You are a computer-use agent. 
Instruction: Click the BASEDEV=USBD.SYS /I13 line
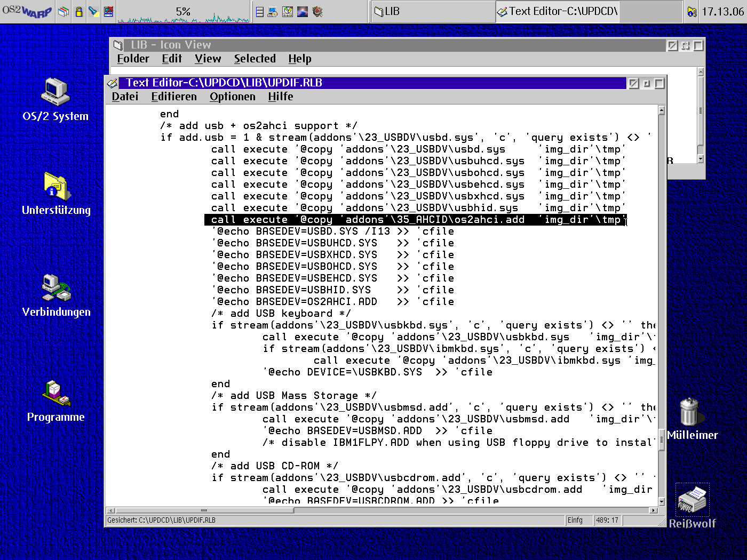(x=332, y=231)
